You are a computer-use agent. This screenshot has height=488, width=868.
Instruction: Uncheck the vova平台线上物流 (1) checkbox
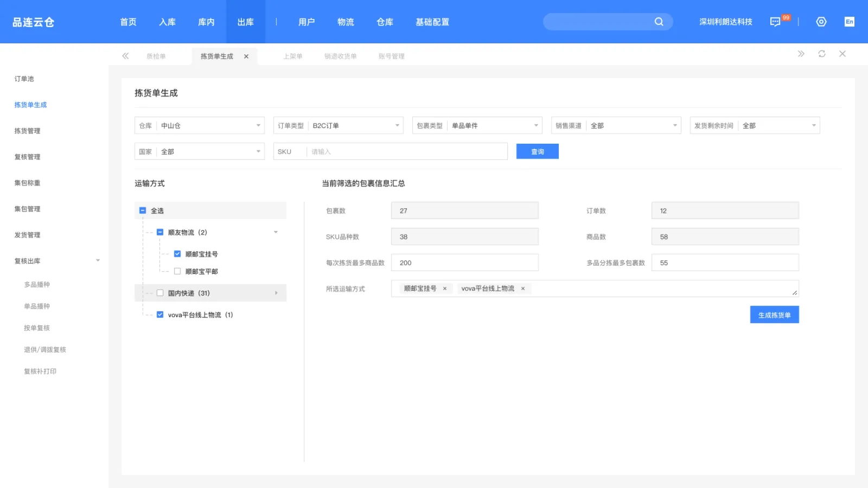click(x=160, y=314)
